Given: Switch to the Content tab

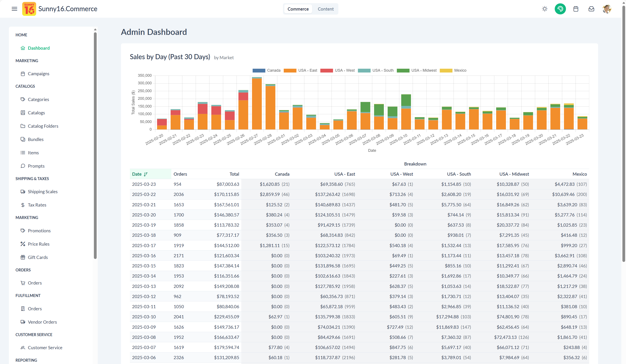Looking at the screenshot, I should click(325, 9).
